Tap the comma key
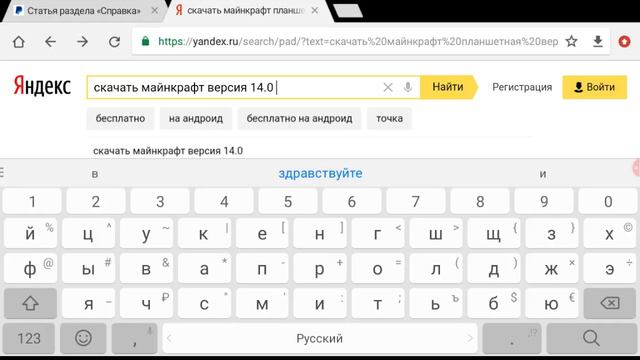640x360 pixels. (135, 338)
